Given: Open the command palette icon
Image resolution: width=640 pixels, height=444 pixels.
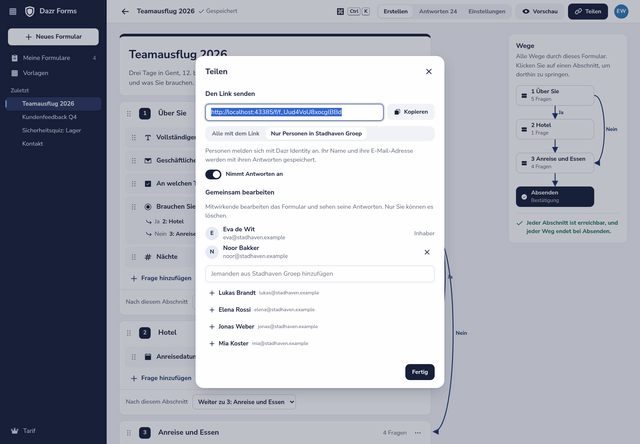Looking at the screenshot, I should pyautogui.click(x=340, y=11).
